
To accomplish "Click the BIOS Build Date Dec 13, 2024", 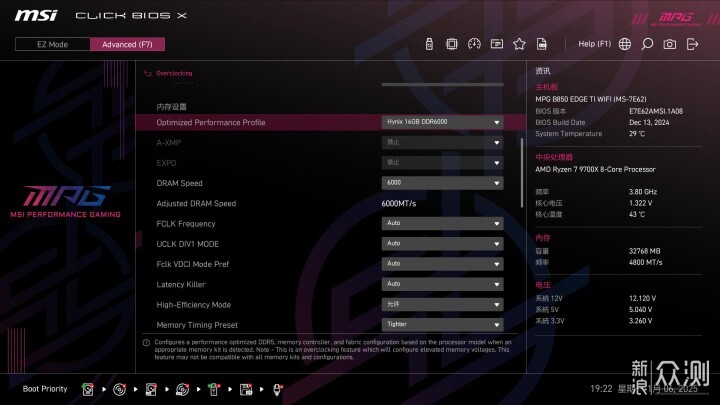I will [649, 123].
